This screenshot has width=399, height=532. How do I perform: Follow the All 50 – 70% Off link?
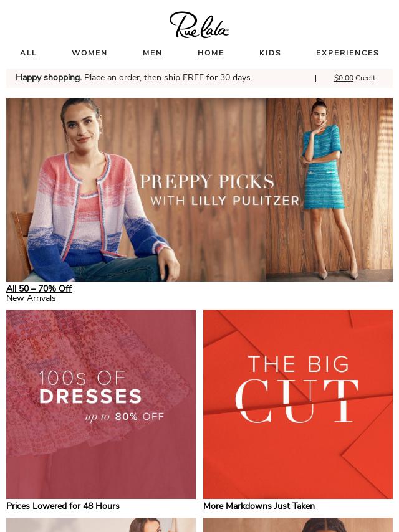coord(39,288)
